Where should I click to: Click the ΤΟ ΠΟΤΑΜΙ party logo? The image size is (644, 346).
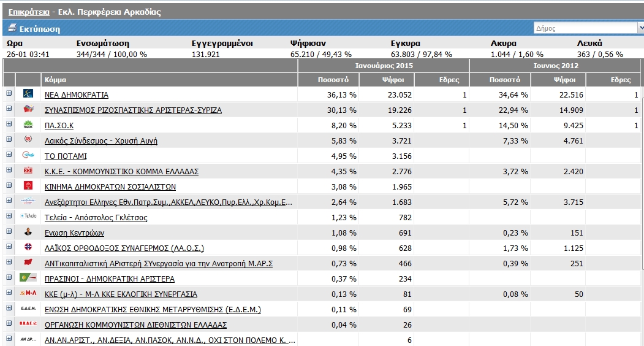28,156
